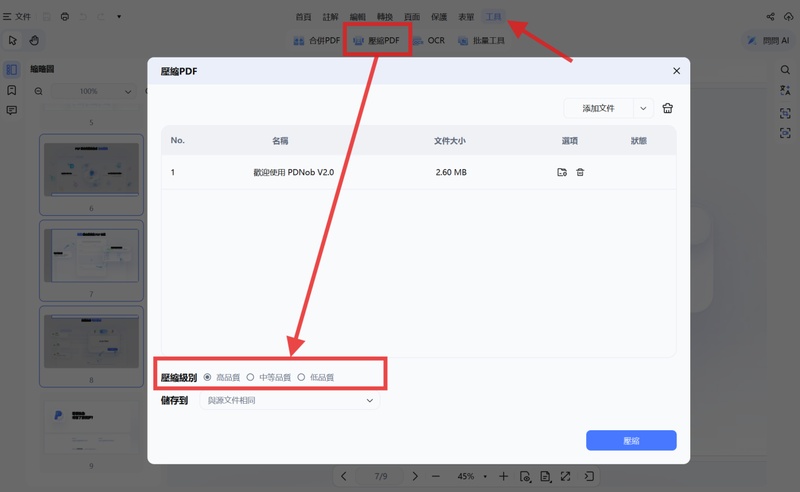The width and height of the screenshot is (800, 492).
Task: Open the 頁面 tab
Action: click(x=412, y=17)
